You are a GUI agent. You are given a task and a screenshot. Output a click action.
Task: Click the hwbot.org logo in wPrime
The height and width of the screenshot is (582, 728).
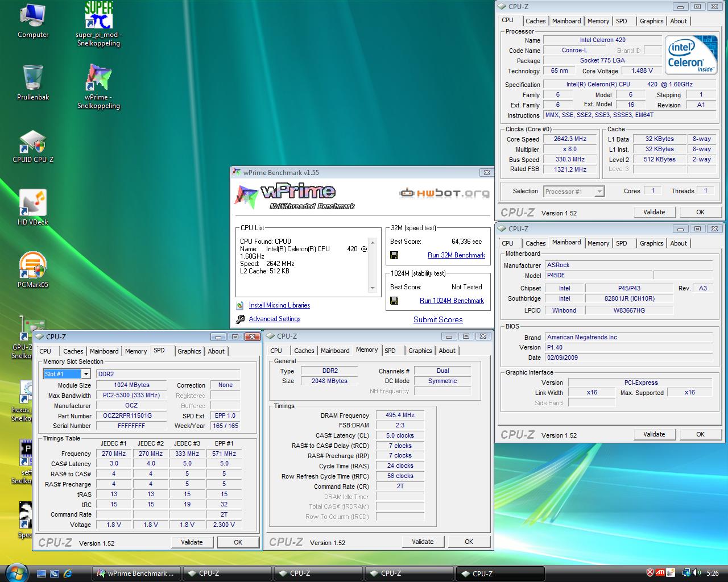(x=444, y=193)
